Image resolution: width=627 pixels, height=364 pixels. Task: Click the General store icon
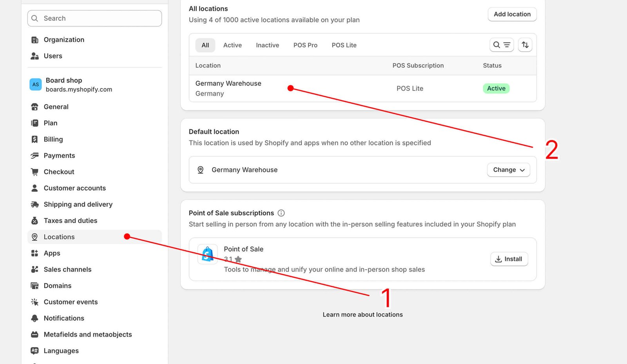(x=34, y=107)
